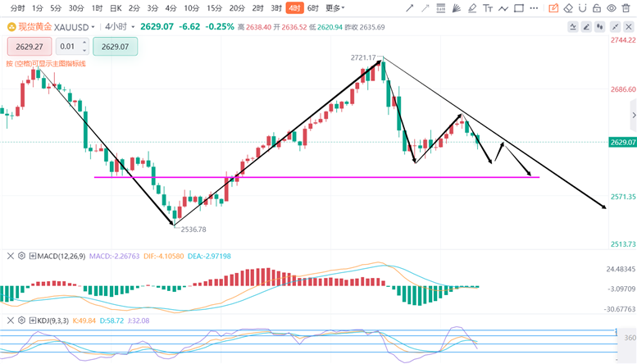
Task: Click the 2721.17 high price label
Action: point(363,57)
